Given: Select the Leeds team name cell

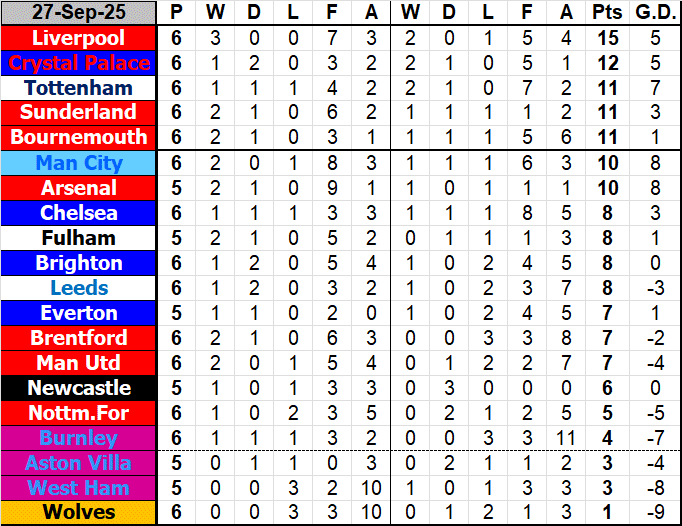Looking at the screenshot, I should click(x=79, y=288).
